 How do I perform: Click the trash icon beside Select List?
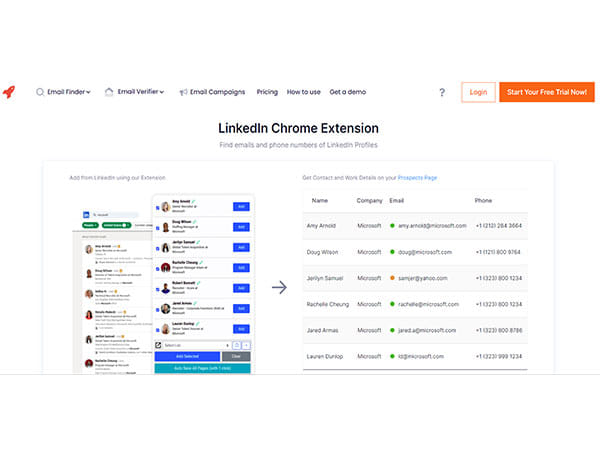pos(237,346)
